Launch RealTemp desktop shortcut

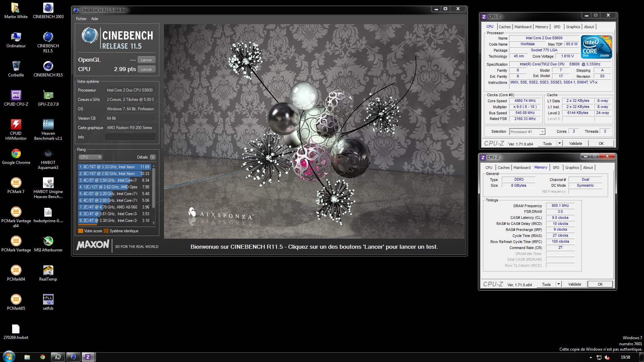click(48, 273)
